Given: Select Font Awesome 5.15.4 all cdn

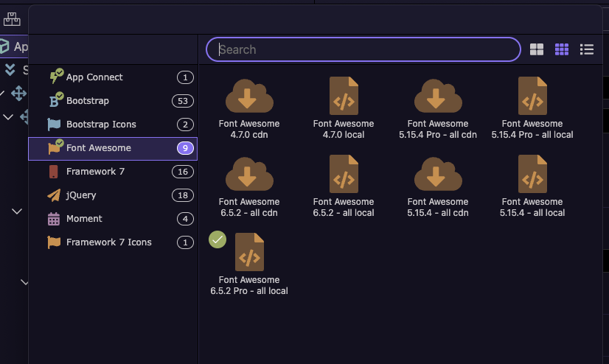Looking at the screenshot, I should [438, 186].
